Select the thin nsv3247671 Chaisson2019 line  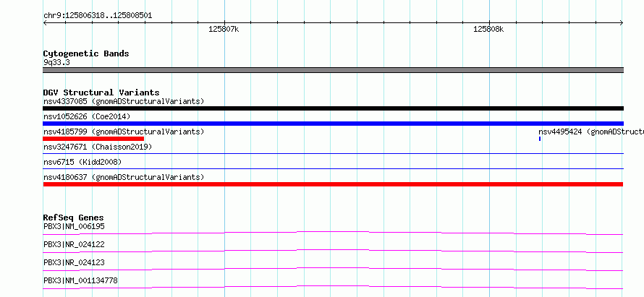[333, 153]
